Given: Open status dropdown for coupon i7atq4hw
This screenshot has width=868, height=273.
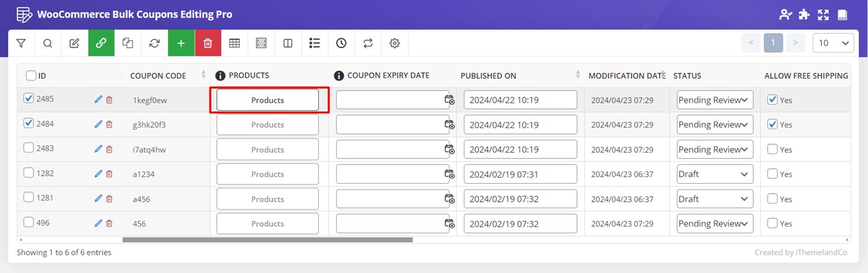Looking at the screenshot, I should tap(715, 149).
